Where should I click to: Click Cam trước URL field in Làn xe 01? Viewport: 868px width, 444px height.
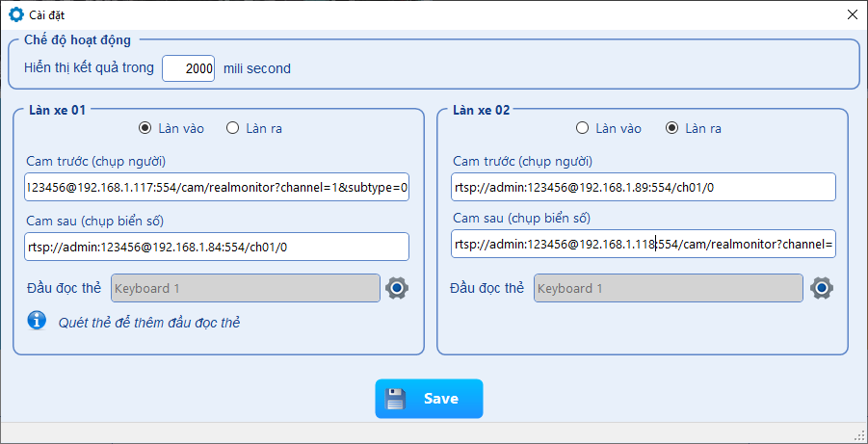(217, 188)
